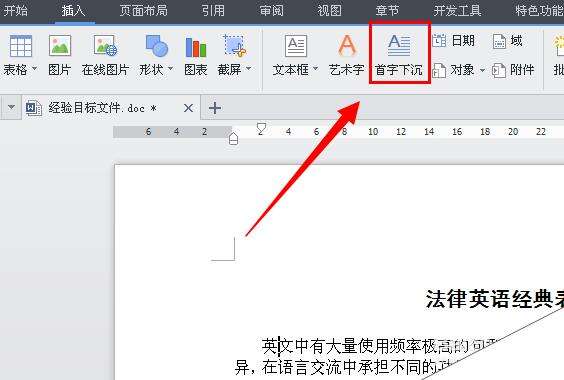Select the 插入 ribbon tab
Screen dimensions: 564x380
(73, 10)
